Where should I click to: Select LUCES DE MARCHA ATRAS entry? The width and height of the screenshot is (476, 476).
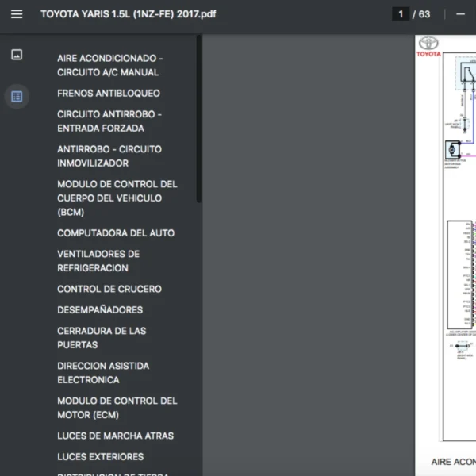[x=115, y=436]
